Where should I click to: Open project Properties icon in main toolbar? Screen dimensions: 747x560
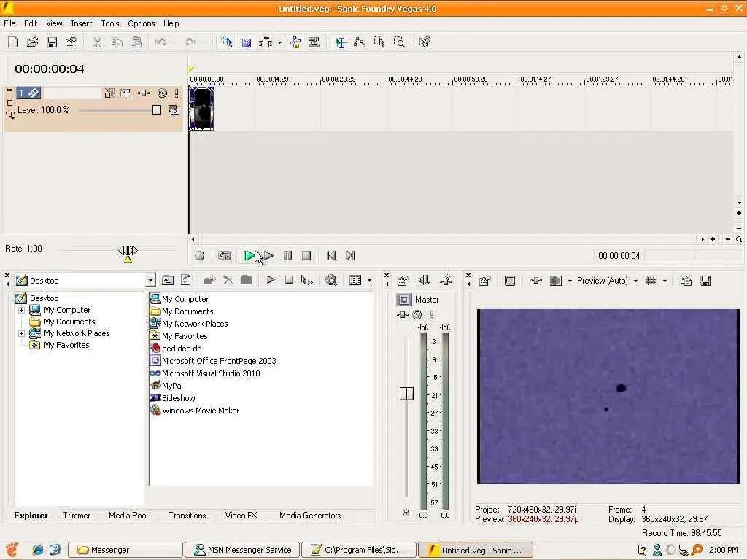[71, 42]
